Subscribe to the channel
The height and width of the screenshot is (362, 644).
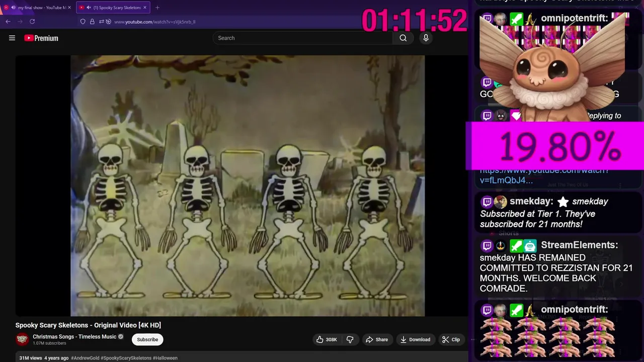[147, 339]
